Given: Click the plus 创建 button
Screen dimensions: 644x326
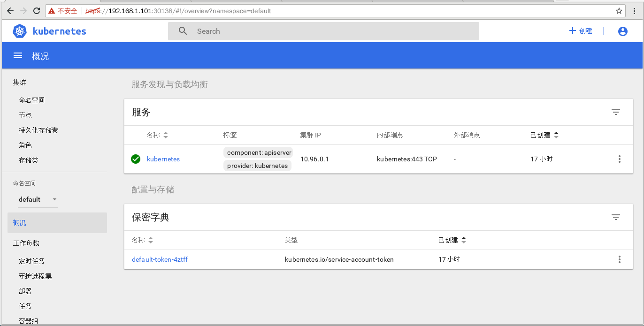Looking at the screenshot, I should 581,31.
